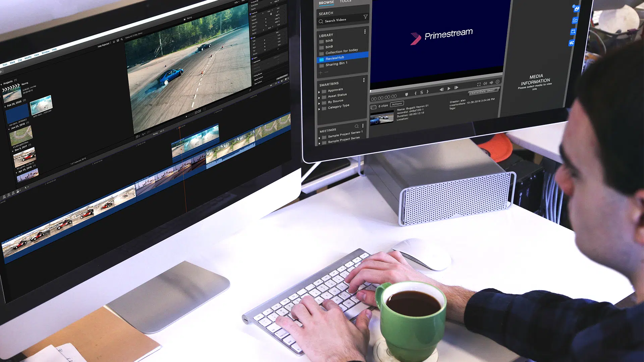Step forward one frame in Primestream player
The image size is (644, 362).
[x=456, y=88]
